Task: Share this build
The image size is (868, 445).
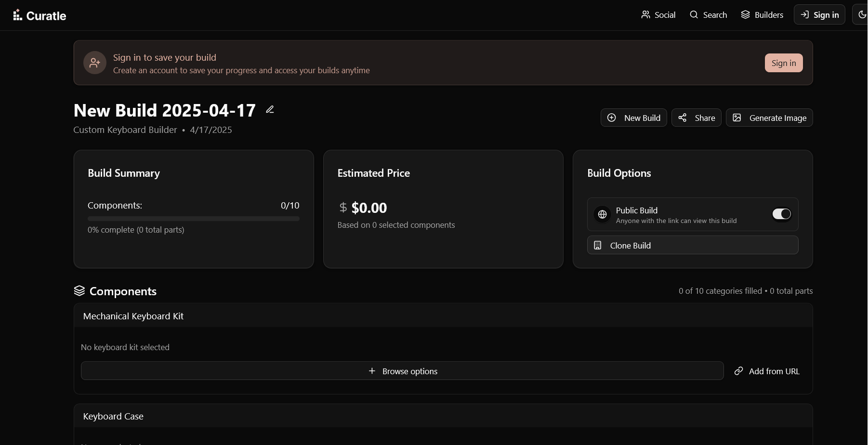Action: [x=697, y=118]
